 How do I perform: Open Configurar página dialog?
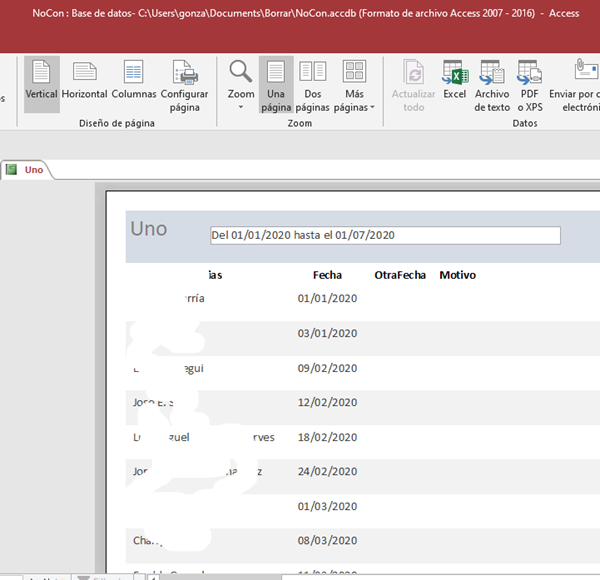pos(185,85)
